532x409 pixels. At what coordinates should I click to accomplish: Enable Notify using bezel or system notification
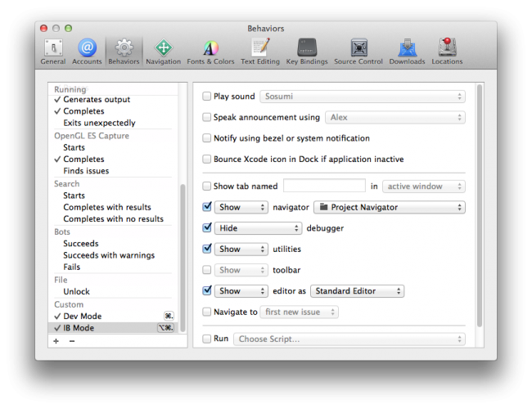coord(206,138)
